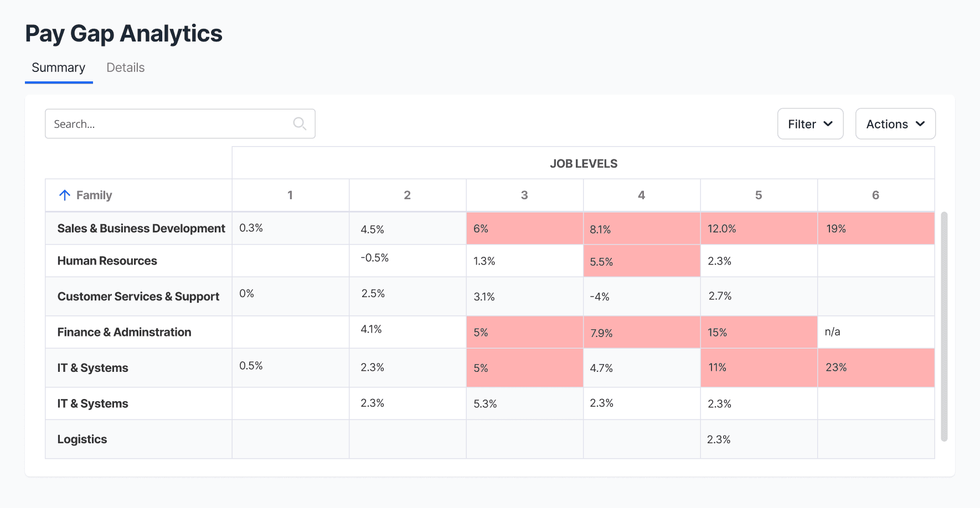Click the n/a cell in Finance row
980x508 pixels.
[876, 332]
